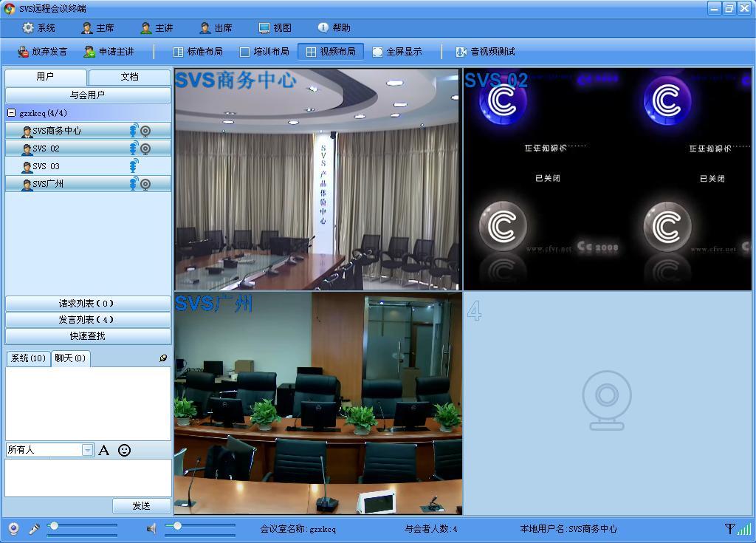
Task: Expand the 发言列表 (4) panel
Action: pyautogui.click(x=88, y=320)
